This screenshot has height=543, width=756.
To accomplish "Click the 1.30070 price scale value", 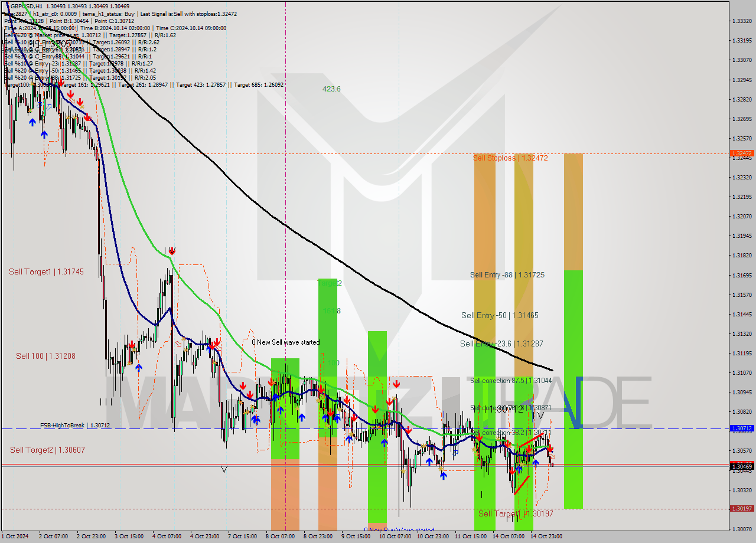I will click(x=742, y=529).
